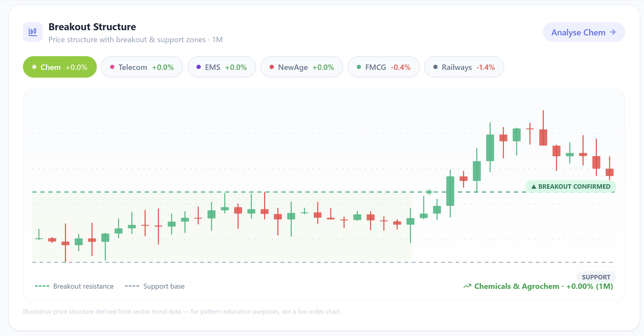Click the green breakout point marker on resistance line

(x=429, y=192)
